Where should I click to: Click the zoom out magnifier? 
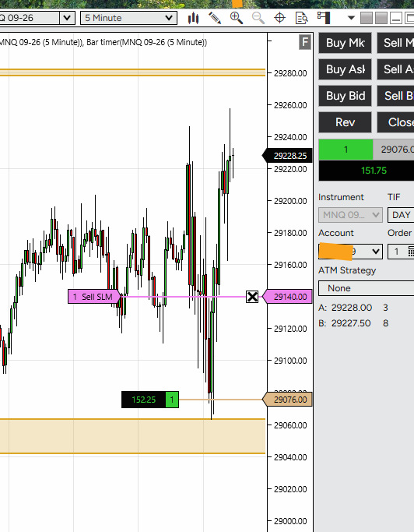click(x=258, y=18)
